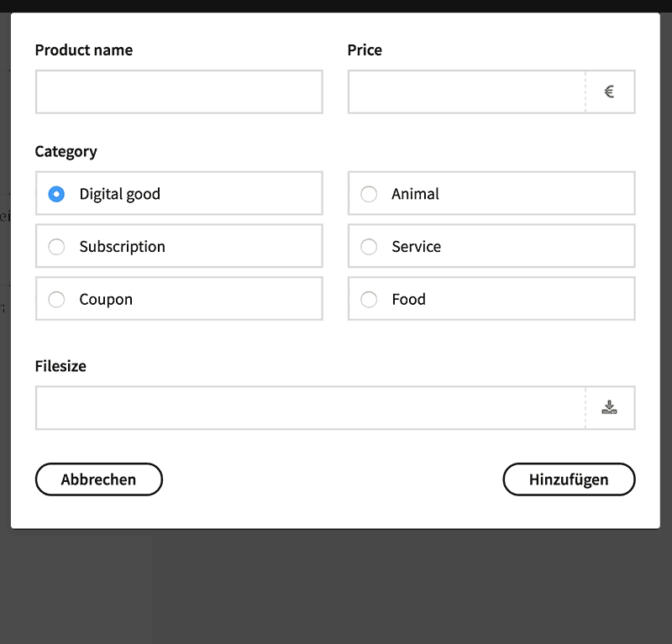Click the 'Filesize' field label
The width and height of the screenshot is (672, 644).
click(60, 366)
